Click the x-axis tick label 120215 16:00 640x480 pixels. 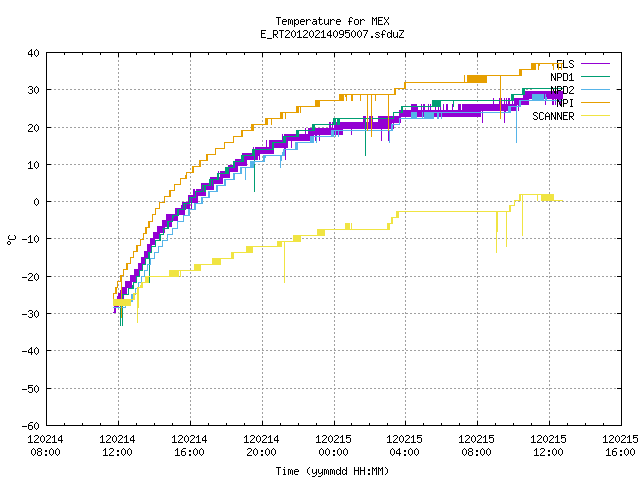pyautogui.click(x=620, y=446)
